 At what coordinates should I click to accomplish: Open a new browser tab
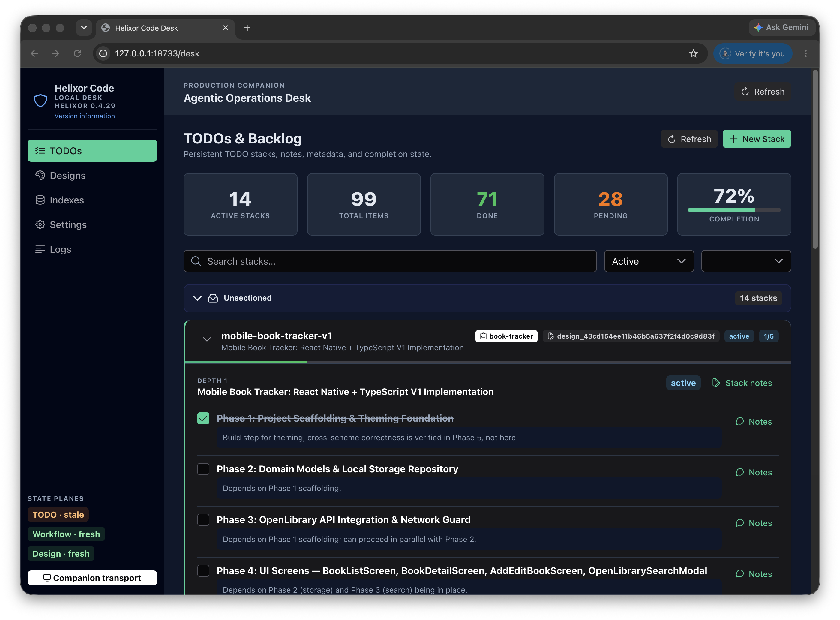(247, 28)
